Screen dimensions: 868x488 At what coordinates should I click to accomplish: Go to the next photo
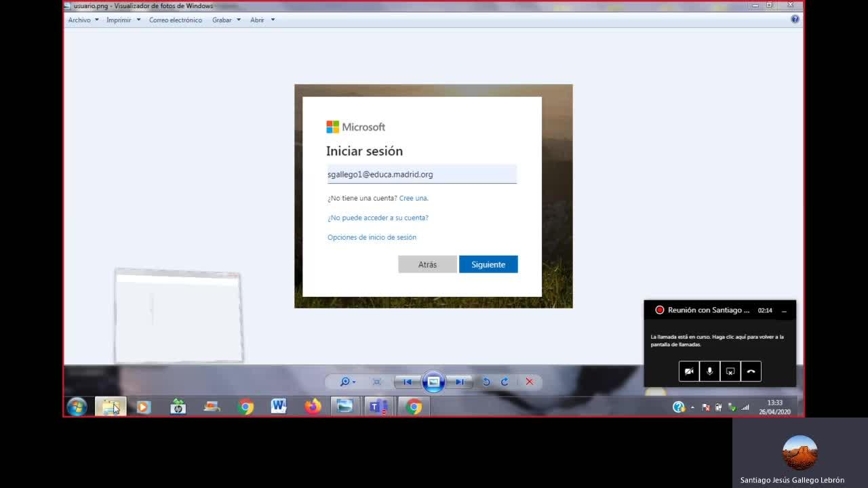click(x=459, y=382)
